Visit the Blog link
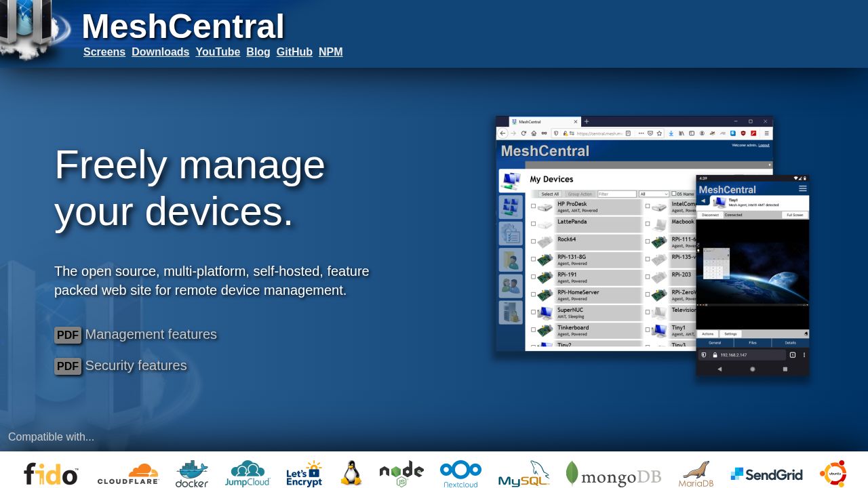The height and width of the screenshot is (488, 868). point(258,52)
